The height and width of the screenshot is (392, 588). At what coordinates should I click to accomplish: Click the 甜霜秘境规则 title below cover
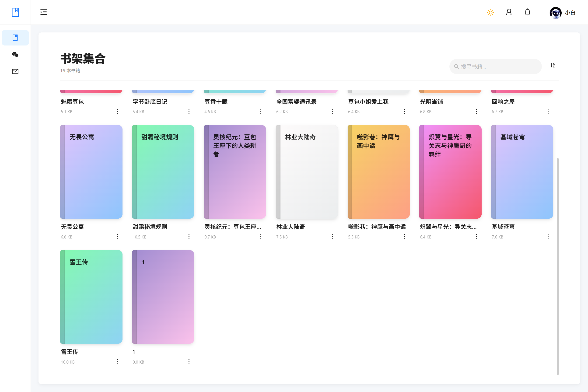pos(150,227)
